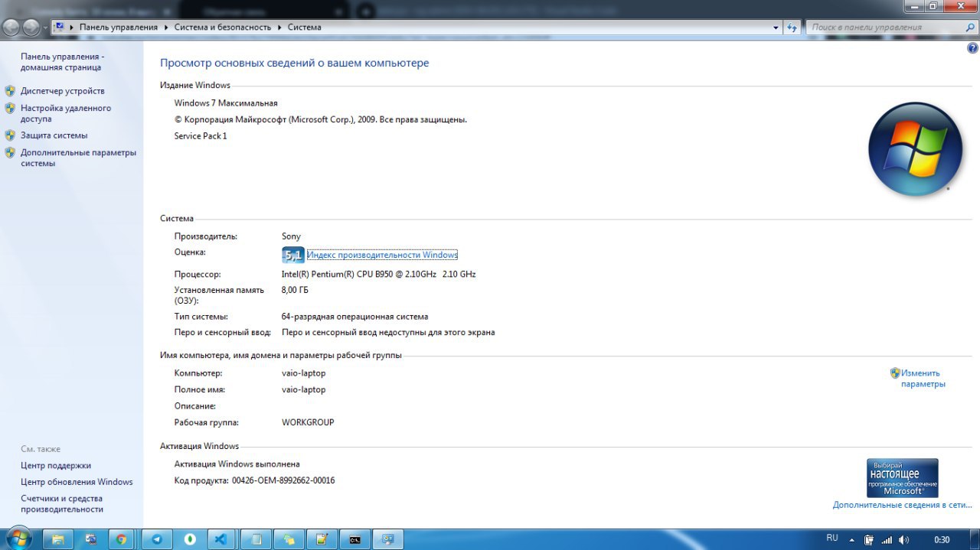Click 'Изменить параметры' link

tap(923, 379)
